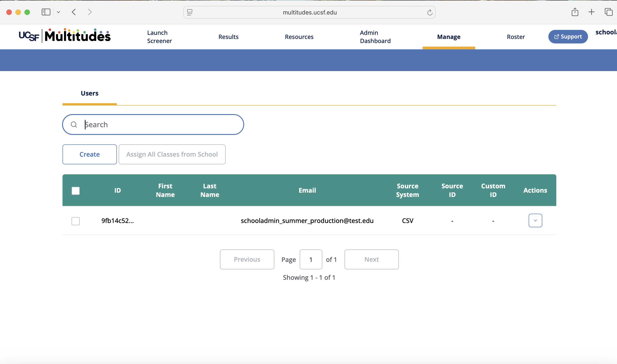Check the checkbox for user 9fb14c52
The width and height of the screenshot is (617, 364).
(x=76, y=221)
